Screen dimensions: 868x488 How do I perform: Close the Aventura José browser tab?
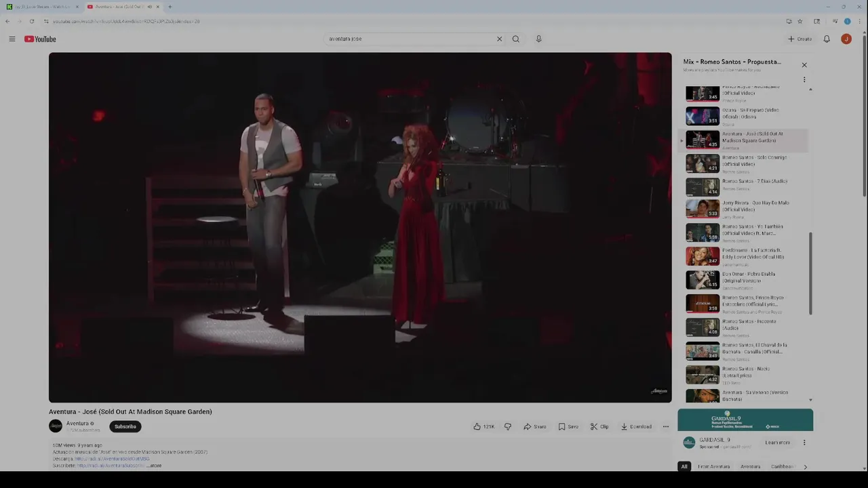157,7
